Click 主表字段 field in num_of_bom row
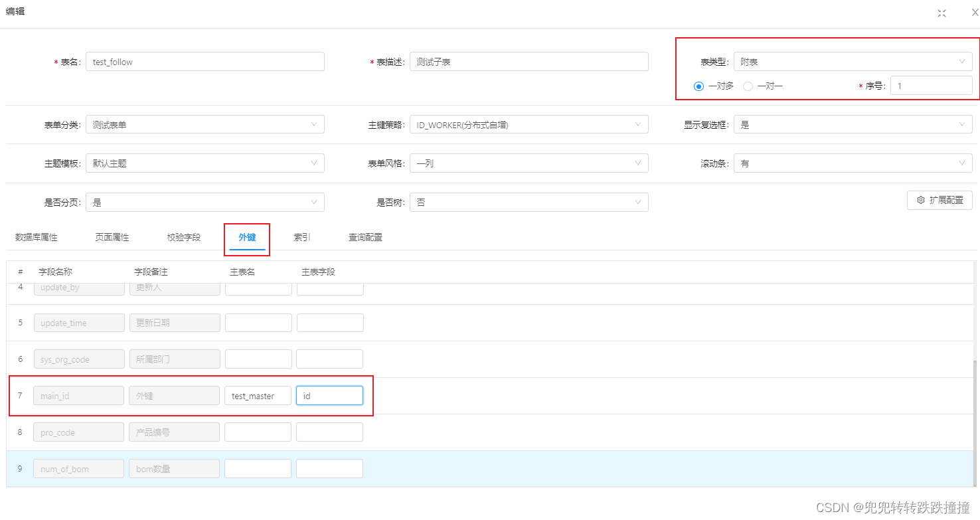This screenshot has height=520, width=980. (329, 469)
